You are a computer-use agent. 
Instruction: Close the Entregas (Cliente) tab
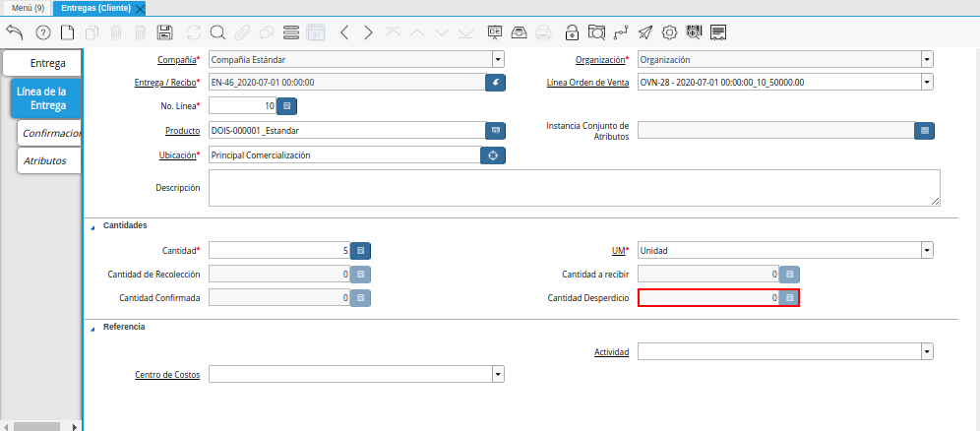pos(140,8)
